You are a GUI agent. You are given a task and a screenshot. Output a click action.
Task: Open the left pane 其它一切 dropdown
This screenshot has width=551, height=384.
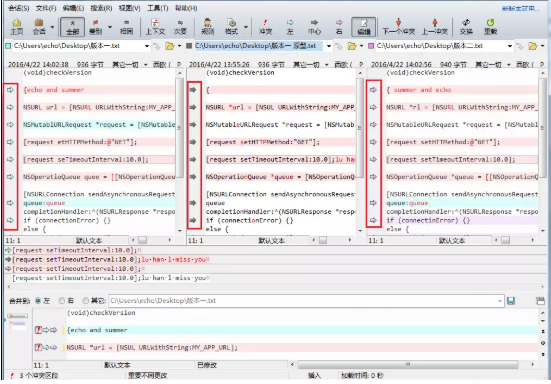[x=129, y=64]
